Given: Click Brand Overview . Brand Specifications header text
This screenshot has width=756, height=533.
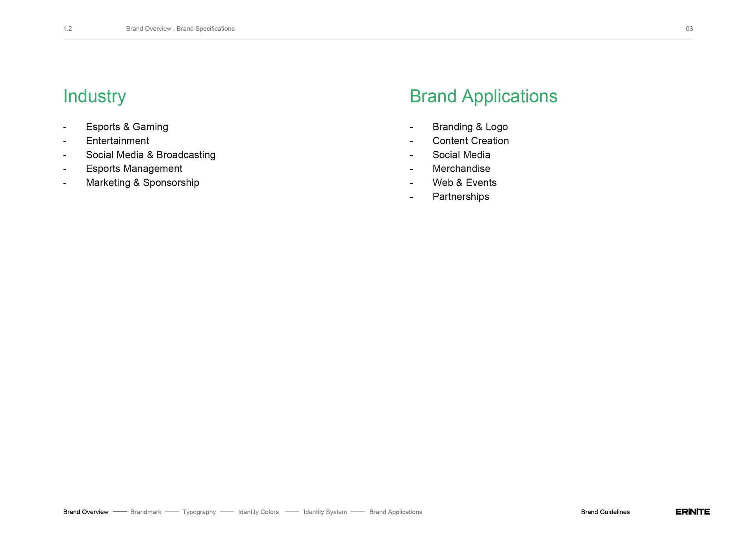Looking at the screenshot, I should tap(180, 29).
